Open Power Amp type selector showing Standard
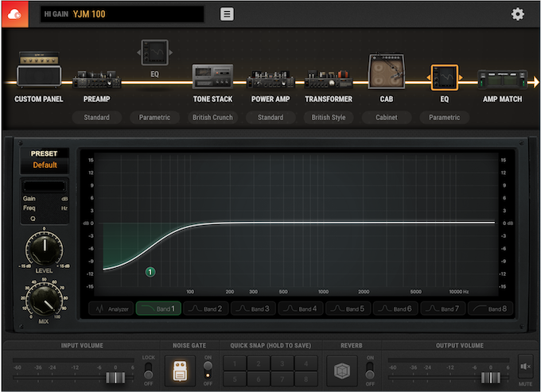Image resolution: width=541 pixels, height=392 pixels. point(270,118)
